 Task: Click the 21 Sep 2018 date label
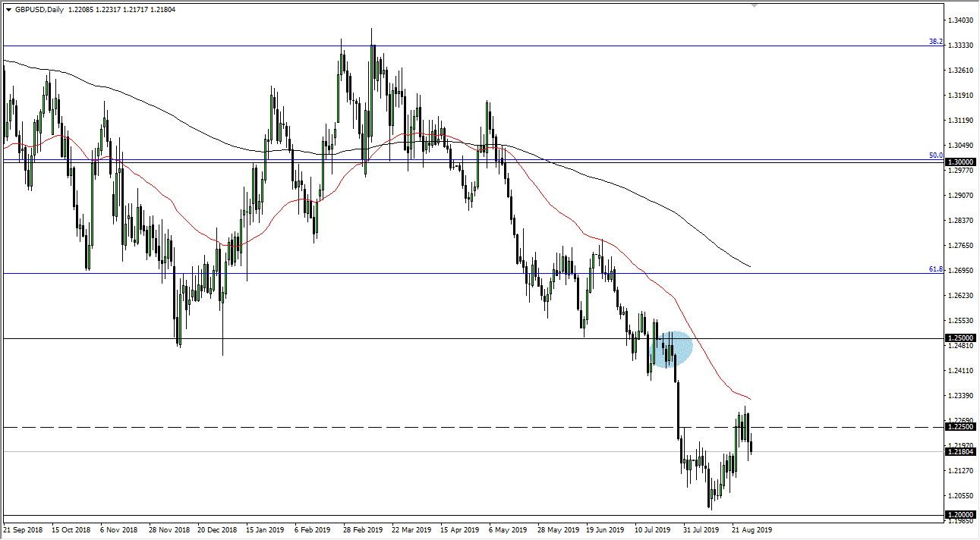click(23, 531)
